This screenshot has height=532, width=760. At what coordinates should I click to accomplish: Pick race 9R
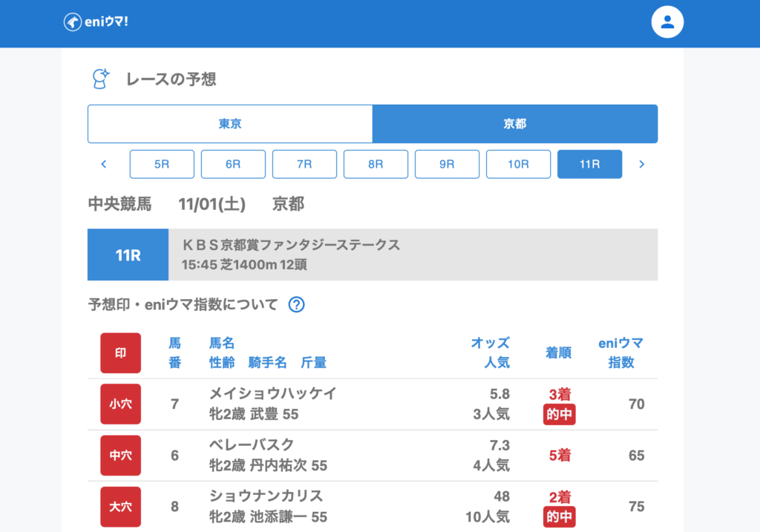point(447,164)
